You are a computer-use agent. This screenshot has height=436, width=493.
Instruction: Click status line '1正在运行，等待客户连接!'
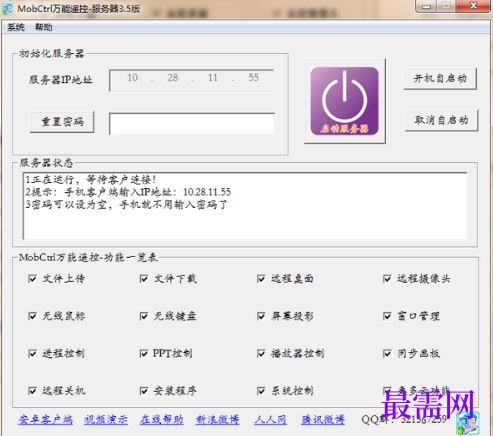pyautogui.click(x=91, y=180)
